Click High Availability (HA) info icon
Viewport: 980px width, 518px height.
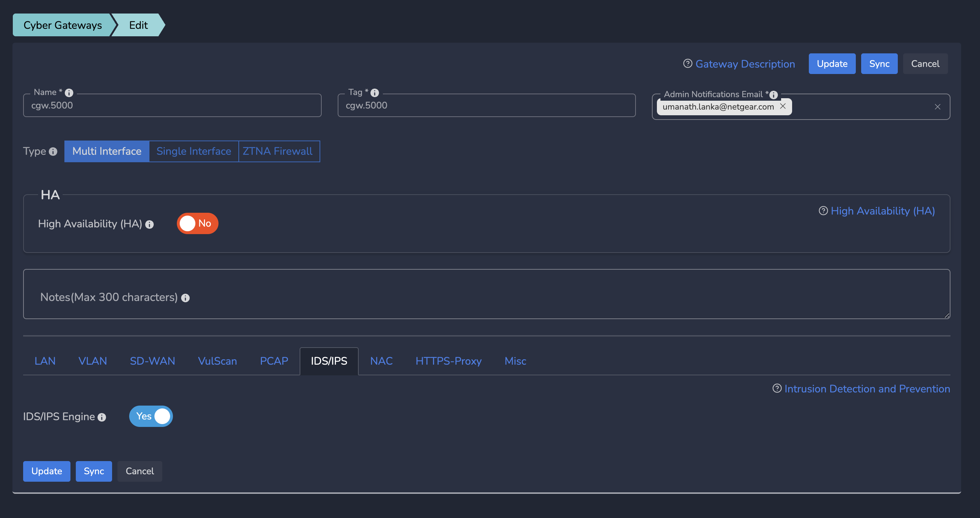(x=149, y=224)
